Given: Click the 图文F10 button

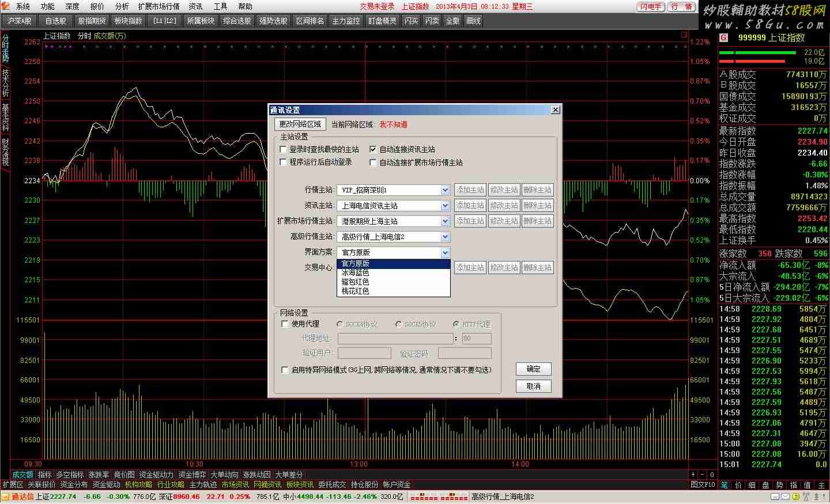Looking at the screenshot, I should tap(703, 485).
